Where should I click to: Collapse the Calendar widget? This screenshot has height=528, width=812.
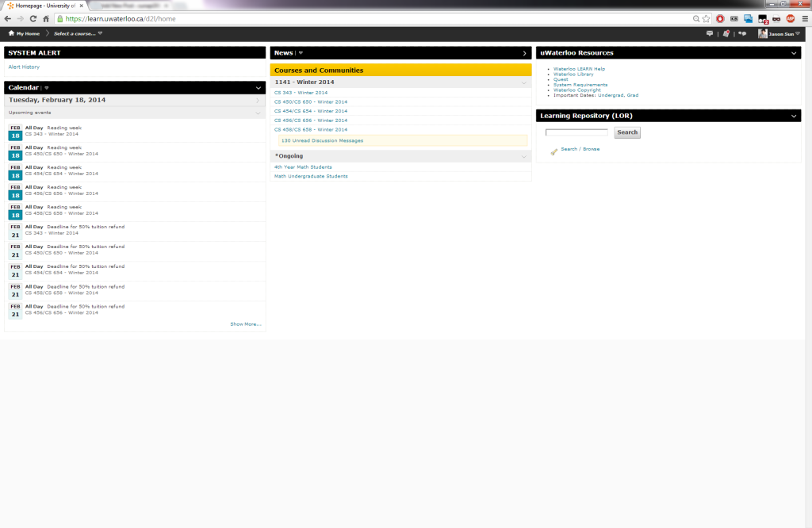259,88
